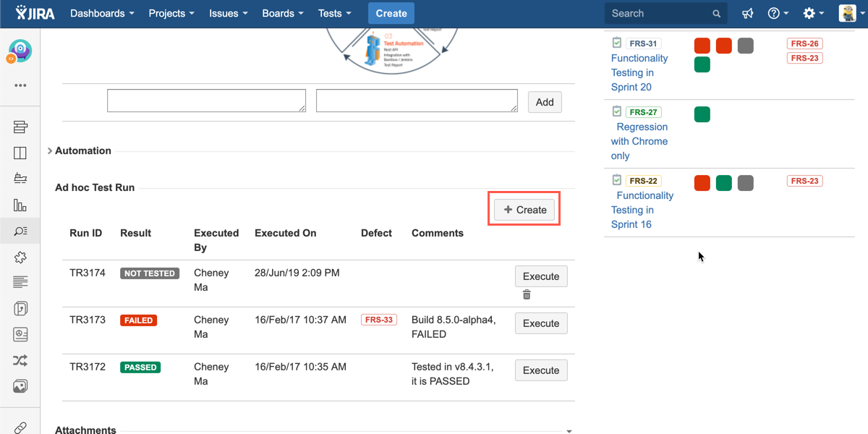Click the green status square for FRS-27

point(702,114)
